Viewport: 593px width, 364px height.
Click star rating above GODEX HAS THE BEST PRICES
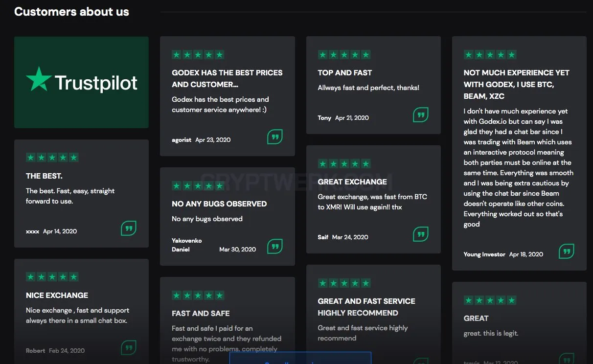198,55
